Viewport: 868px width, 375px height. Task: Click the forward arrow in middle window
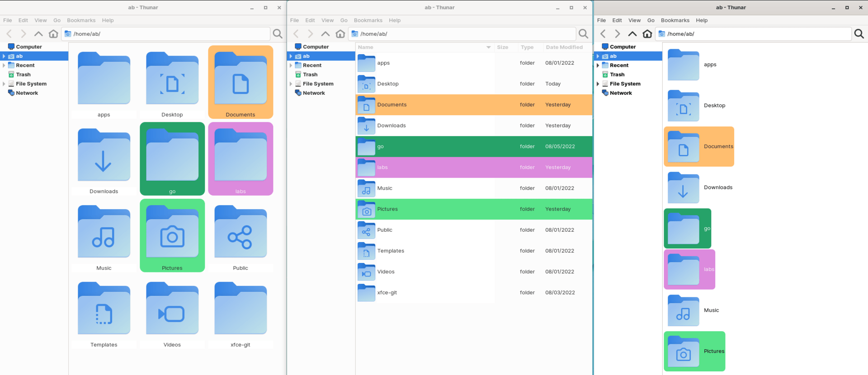tap(311, 34)
